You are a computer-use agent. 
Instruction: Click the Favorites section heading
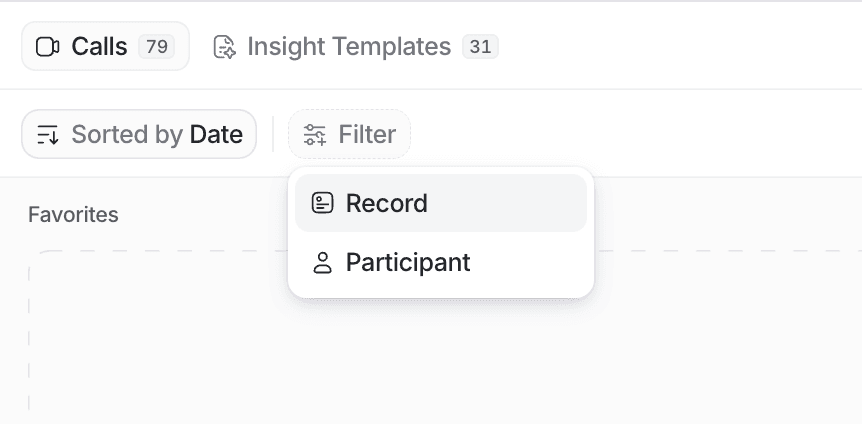(x=73, y=214)
